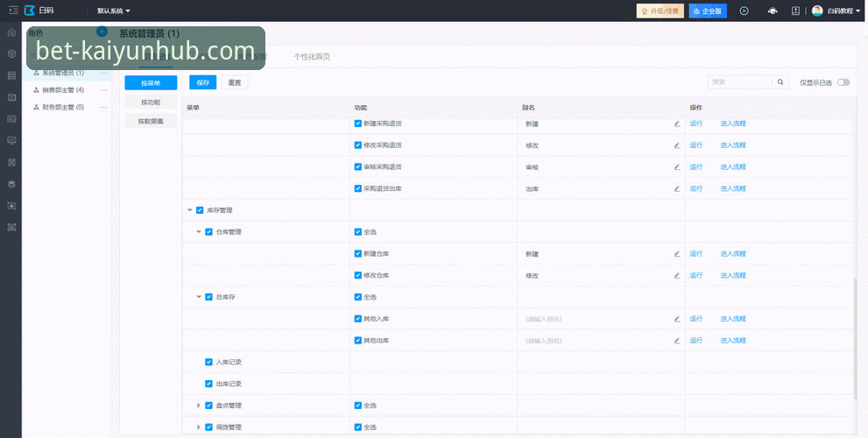This screenshot has height=438, width=868.
Task: Uncheck the 新建采购退货 checkbox
Action: [x=358, y=123]
